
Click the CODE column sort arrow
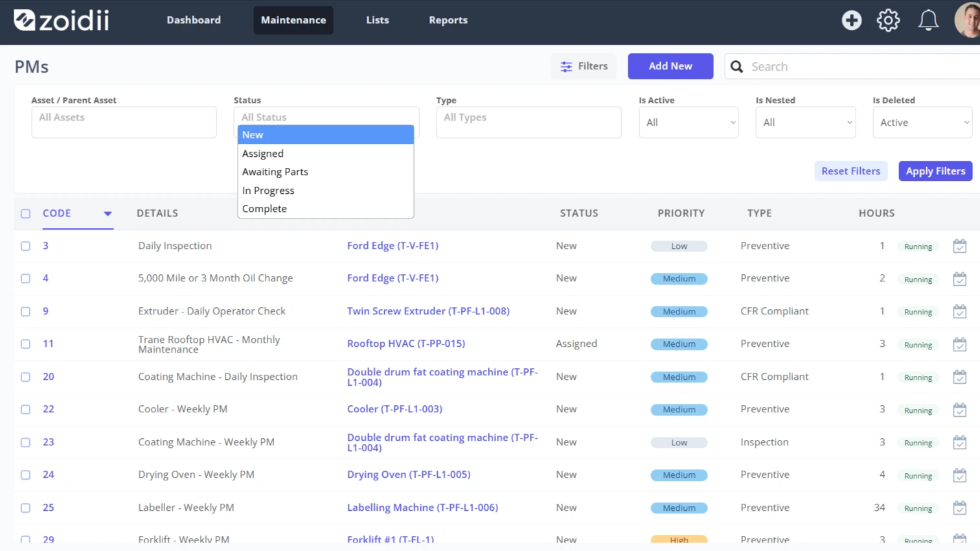pyautogui.click(x=108, y=213)
